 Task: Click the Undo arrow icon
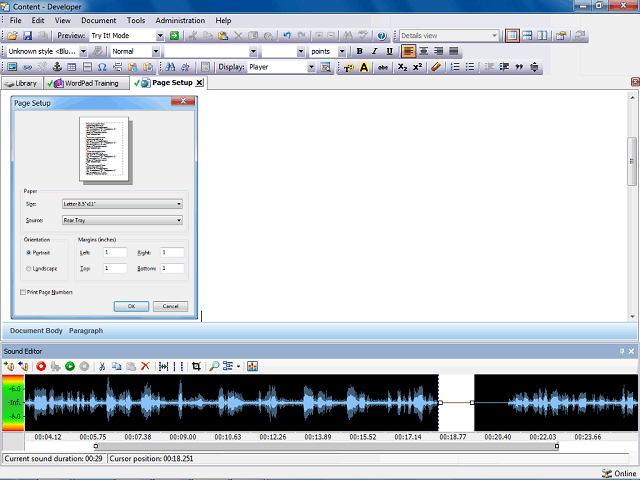pos(287,36)
